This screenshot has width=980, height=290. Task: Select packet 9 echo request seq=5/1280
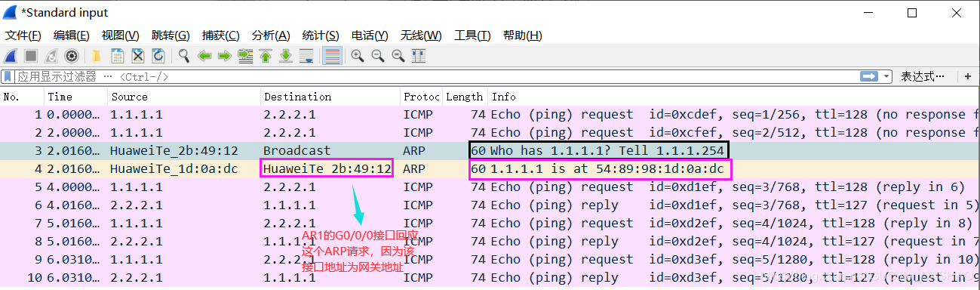[490, 260]
